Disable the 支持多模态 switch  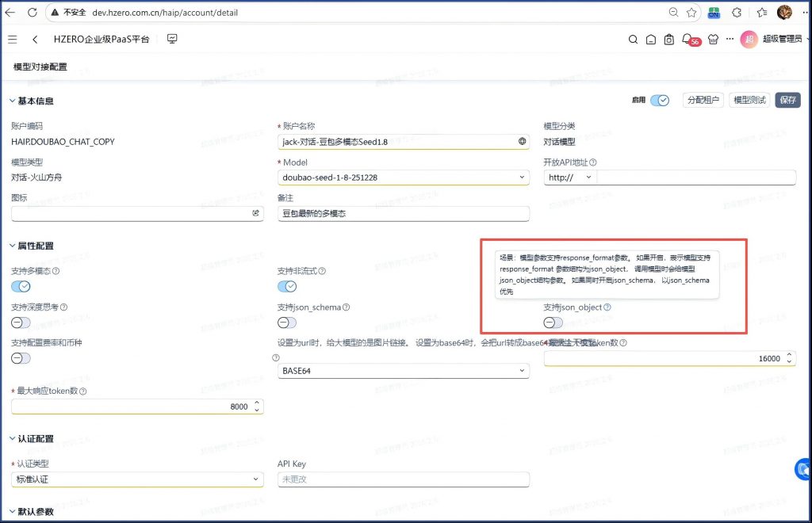tap(21, 287)
